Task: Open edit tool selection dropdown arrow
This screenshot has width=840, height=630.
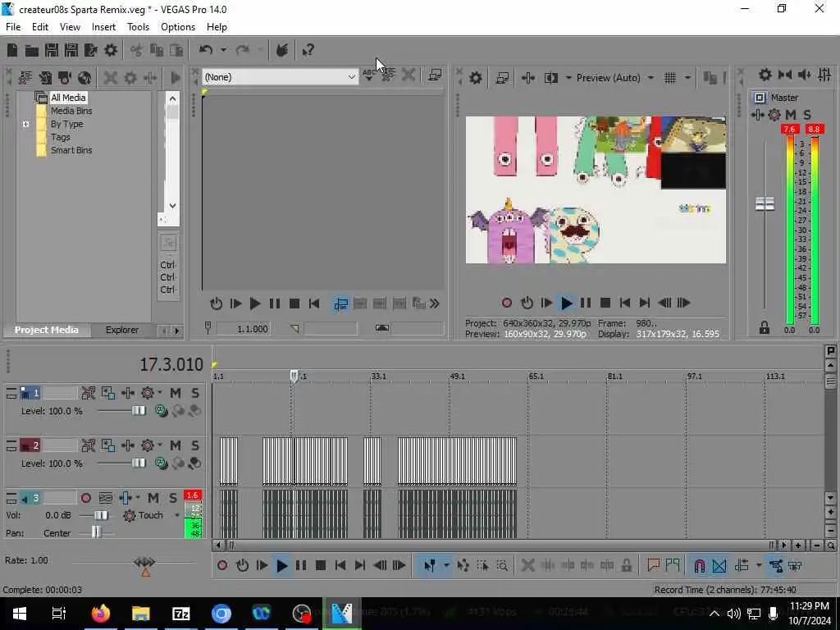Action: coord(445,566)
